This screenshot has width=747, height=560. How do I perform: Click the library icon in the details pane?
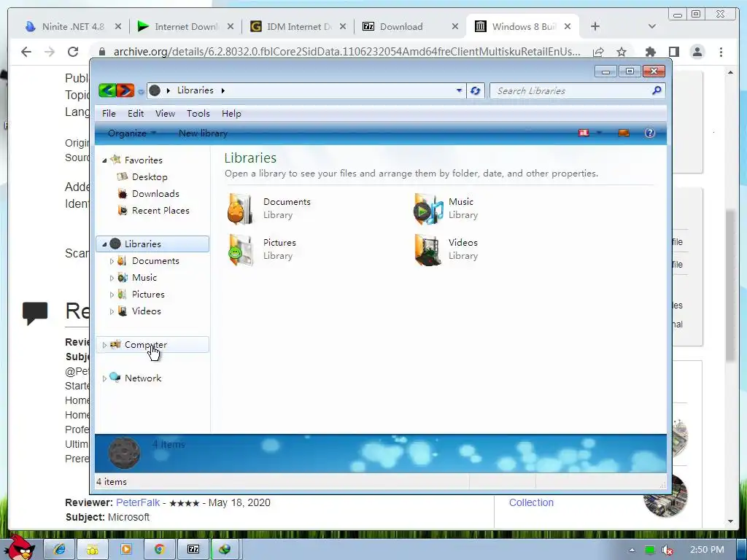tap(124, 453)
